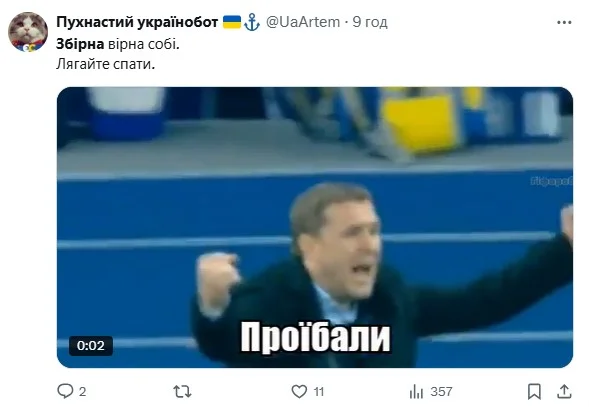This screenshot has height=407, width=589.
Task: Open profile name Пухнастий українобот
Action: coord(137,22)
